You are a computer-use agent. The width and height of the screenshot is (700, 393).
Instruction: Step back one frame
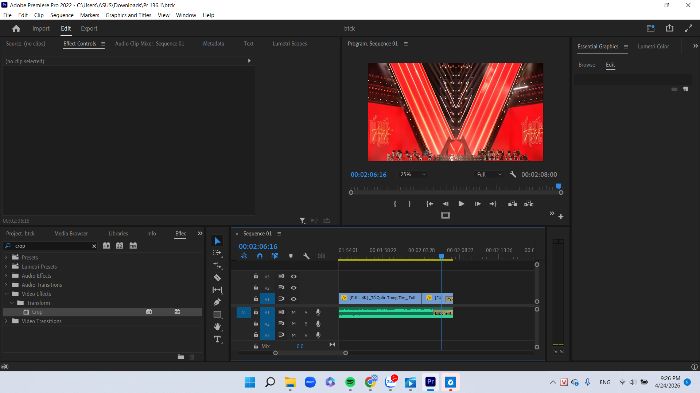pos(445,204)
